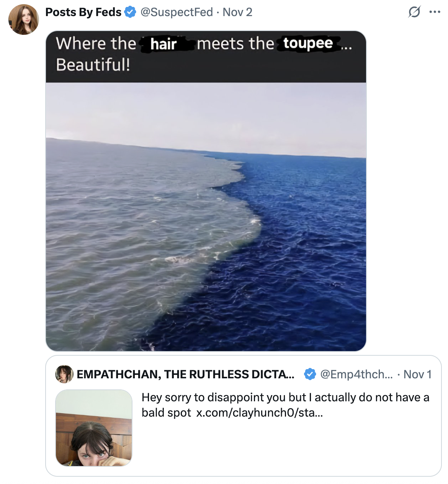The width and height of the screenshot is (448, 484).
Task: Click the small EMPATHCHAN avatar in quoted post
Action: 64,374
